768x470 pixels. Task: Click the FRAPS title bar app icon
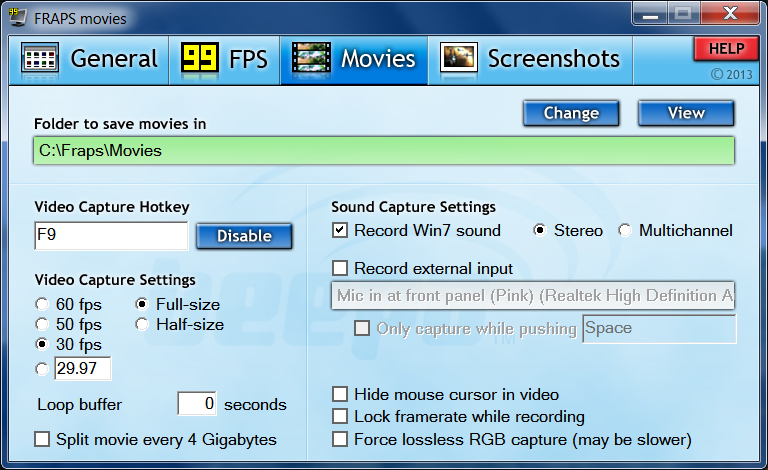[18, 17]
